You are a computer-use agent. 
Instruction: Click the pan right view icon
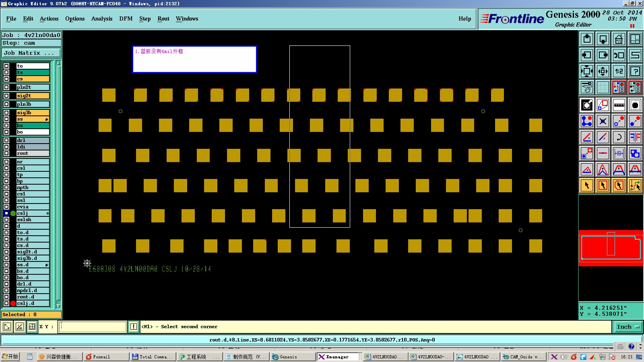[x=603, y=55]
